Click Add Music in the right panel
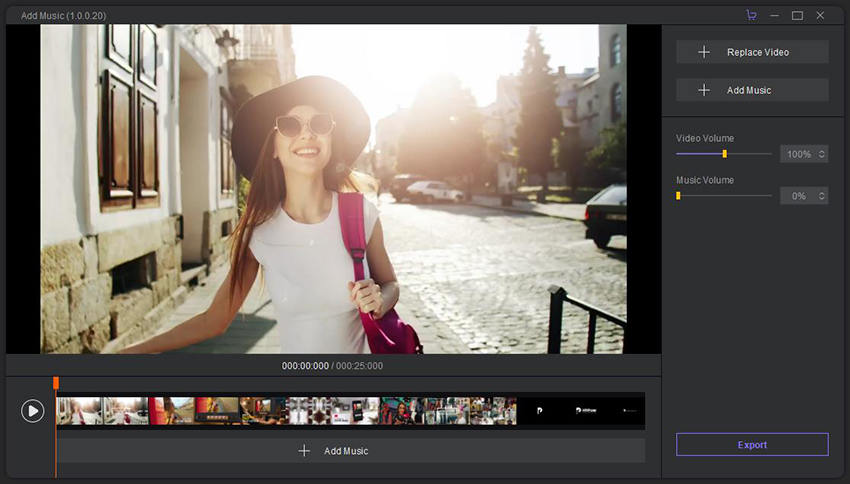This screenshot has width=850, height=484. pos(752,90)
